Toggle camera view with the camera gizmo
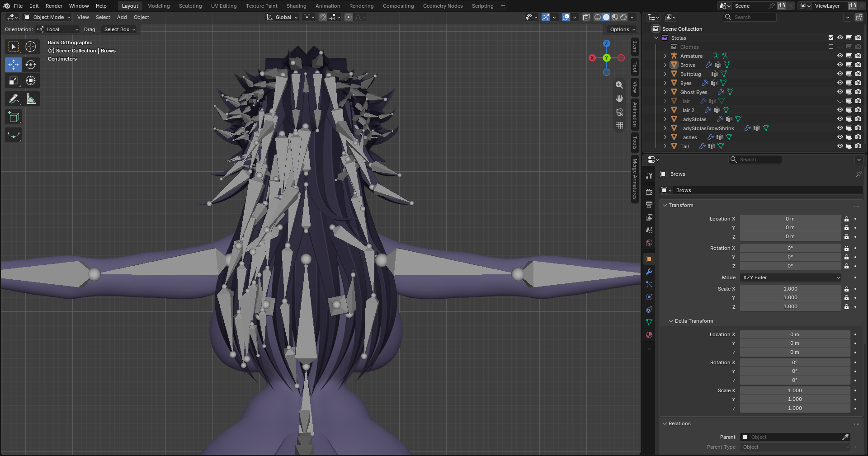 [619, 112]
